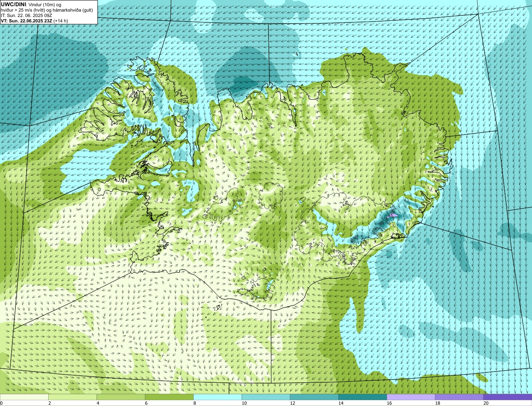The image size is (532, 406).
Task: Click the "UWC/DINI: Vindur (10m) og" title line
Action: pyautogui.click(x=31, y=4)
